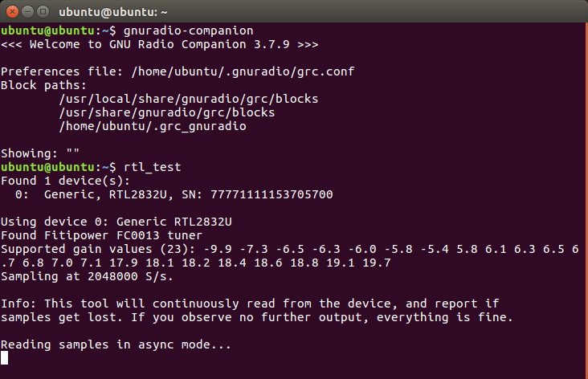Click the 'Supported gain values (23)' text

click(98, 249)
